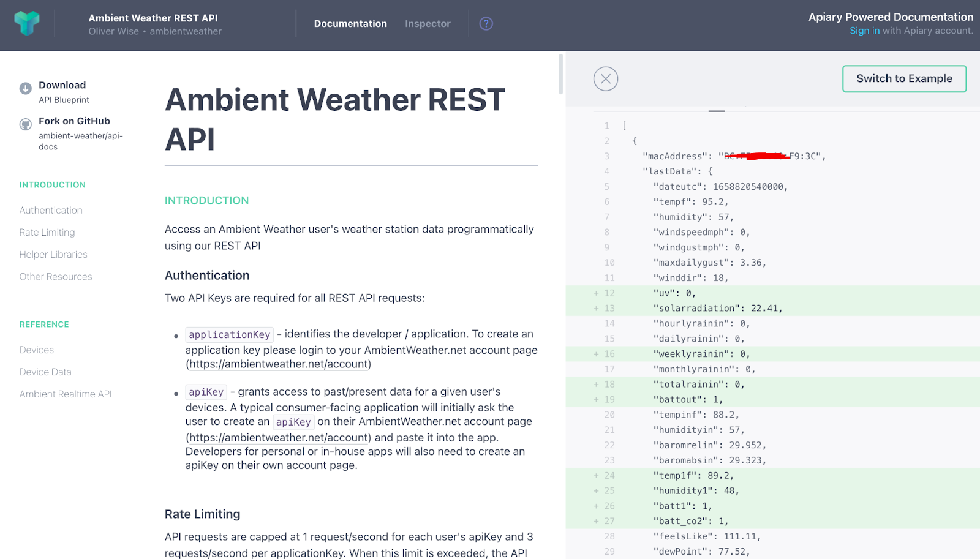
Task: Click the Apiary logo icon
Action: coord(27,23)
